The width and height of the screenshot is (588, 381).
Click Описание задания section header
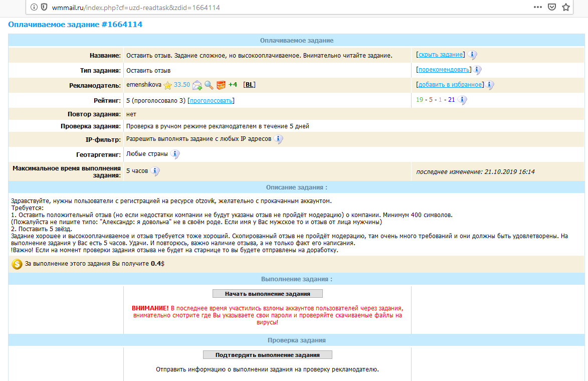click(296, 187)
